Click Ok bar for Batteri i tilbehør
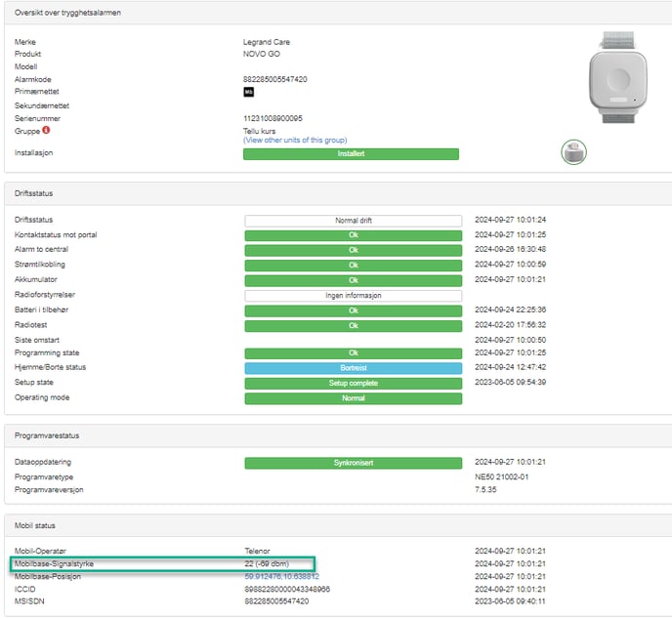The width and height of the screenshot is (672, 619). (x=354, y=310)
